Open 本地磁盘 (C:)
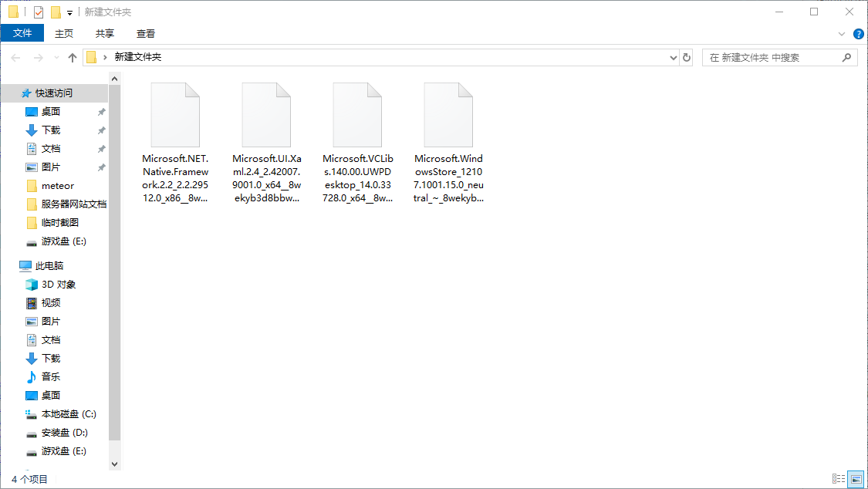The width and height of the screenshot is (868, 489). (69, 413)
